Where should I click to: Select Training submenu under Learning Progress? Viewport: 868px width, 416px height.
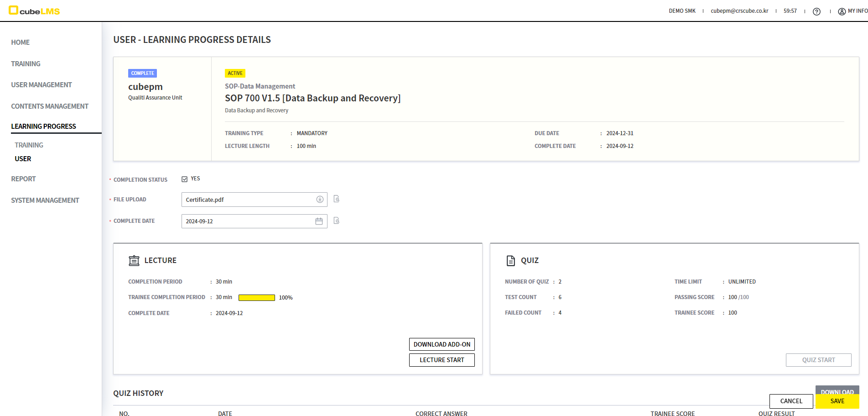[x=29, y=145]
